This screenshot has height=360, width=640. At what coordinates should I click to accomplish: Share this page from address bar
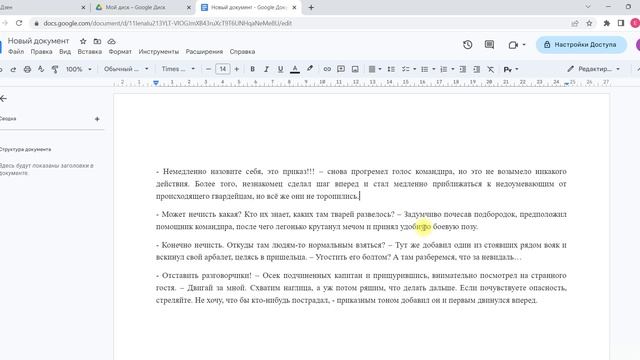(x=575, y=23)
